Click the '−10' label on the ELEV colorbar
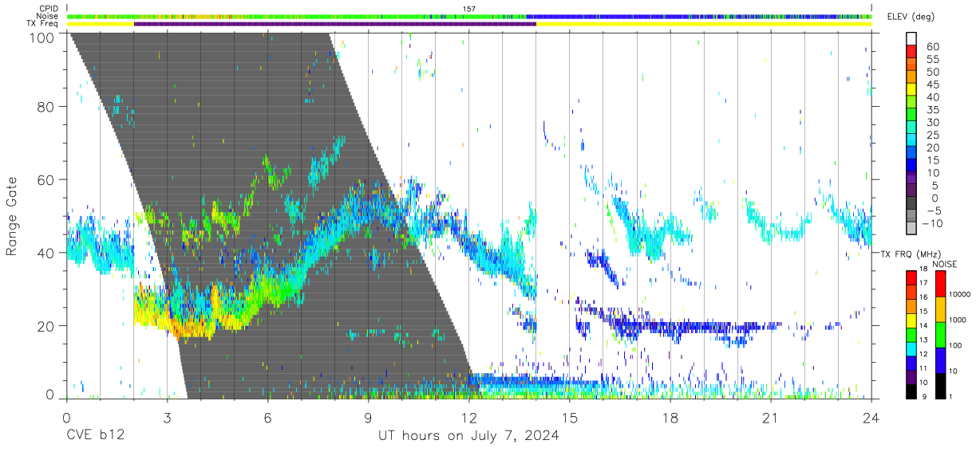 [933, 224]
